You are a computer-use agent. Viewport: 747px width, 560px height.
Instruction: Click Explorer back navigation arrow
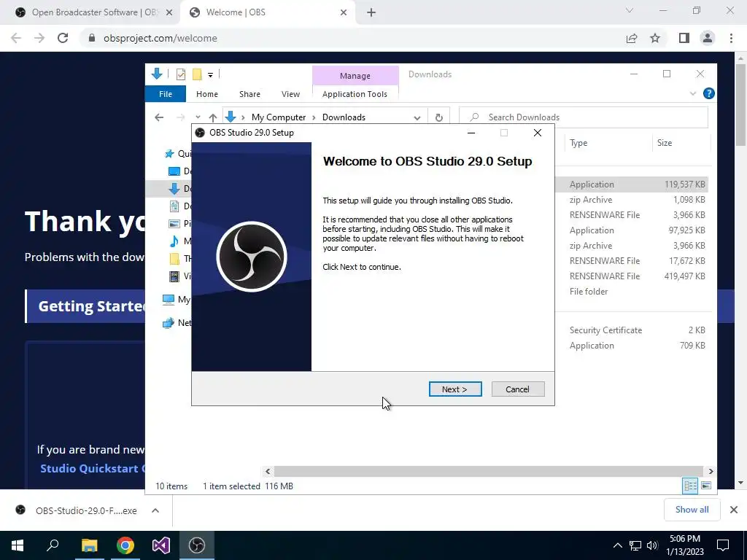pos(159,117)
